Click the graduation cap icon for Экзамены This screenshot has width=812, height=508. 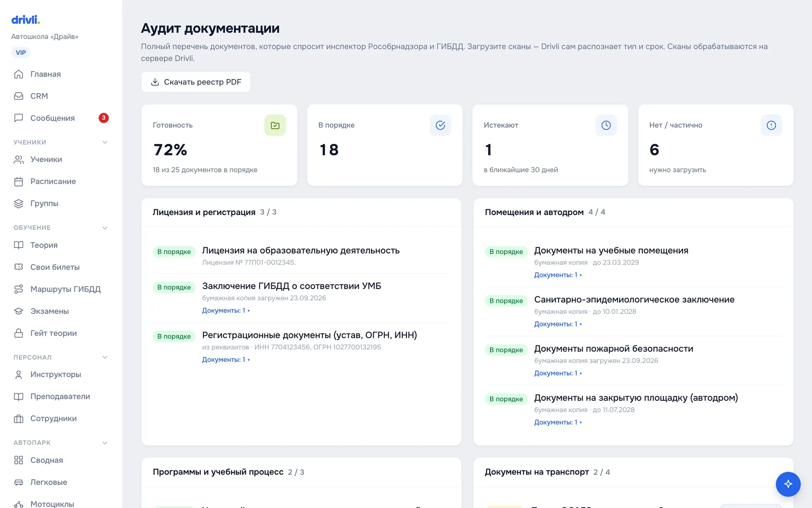click(x=19, y=311)
